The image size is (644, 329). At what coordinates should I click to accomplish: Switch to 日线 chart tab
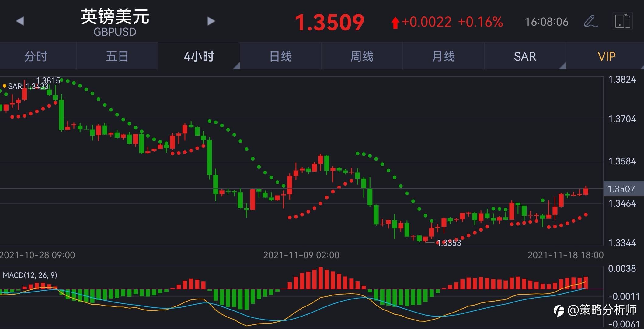[x=280, y=56]
